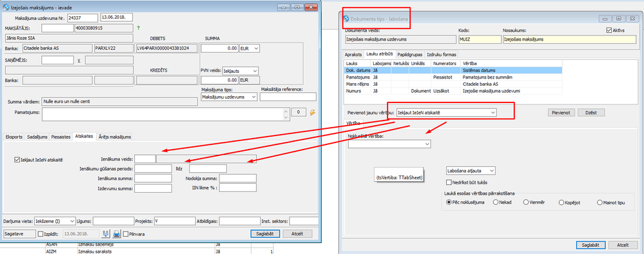The height and width of the screenshot is (254, 644).
Task: Open the Sadalījums tab
Action: pos(37,137)
